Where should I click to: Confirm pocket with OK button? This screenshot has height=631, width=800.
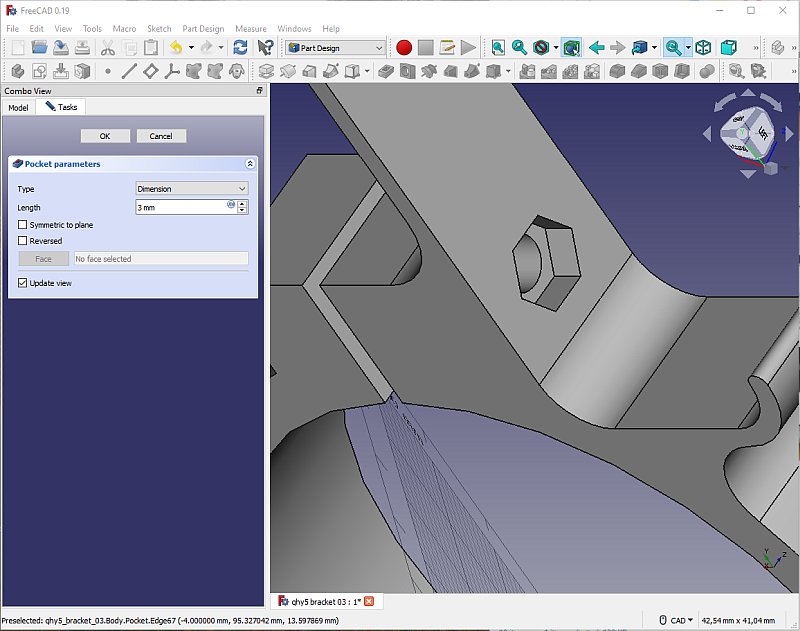[x=105, y=136]
